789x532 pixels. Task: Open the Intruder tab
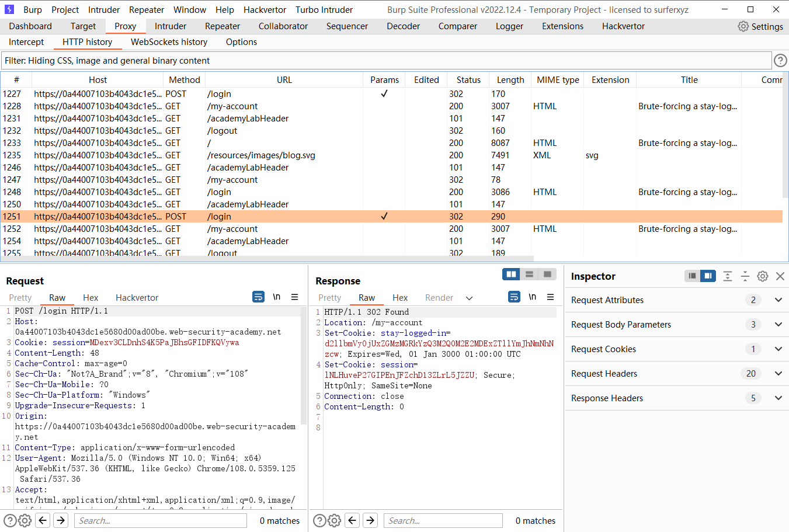[x=171, y=26]
